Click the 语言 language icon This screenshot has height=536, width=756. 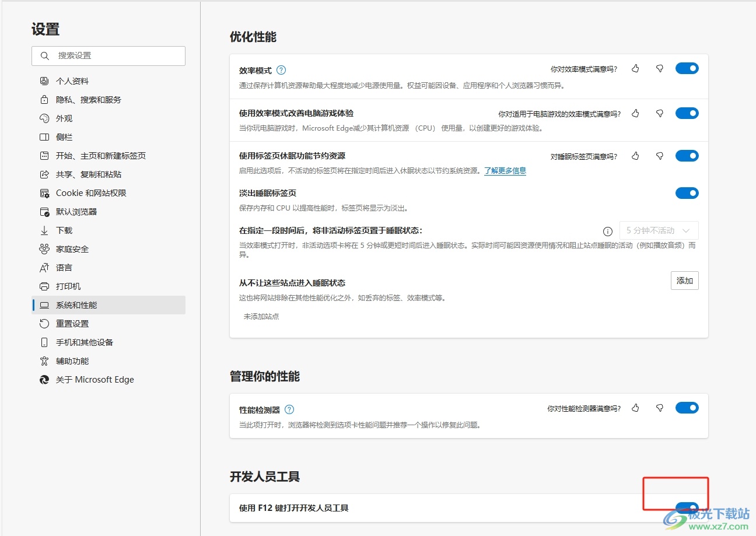click(44, 268)
